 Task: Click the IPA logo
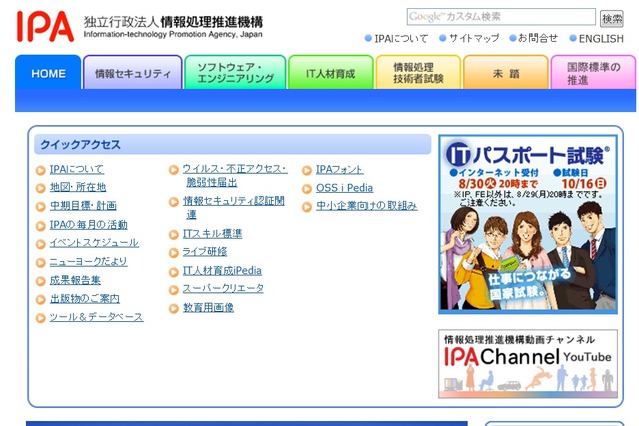(45, 26)
